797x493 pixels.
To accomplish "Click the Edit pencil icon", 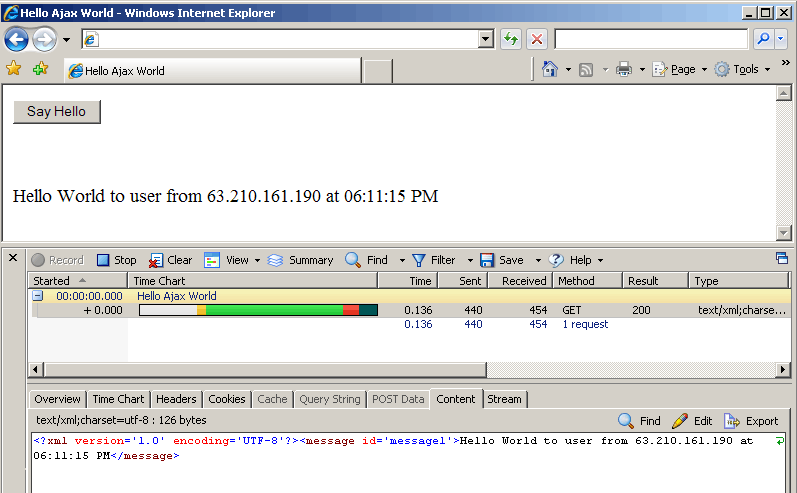I will (x=680, y=421).
